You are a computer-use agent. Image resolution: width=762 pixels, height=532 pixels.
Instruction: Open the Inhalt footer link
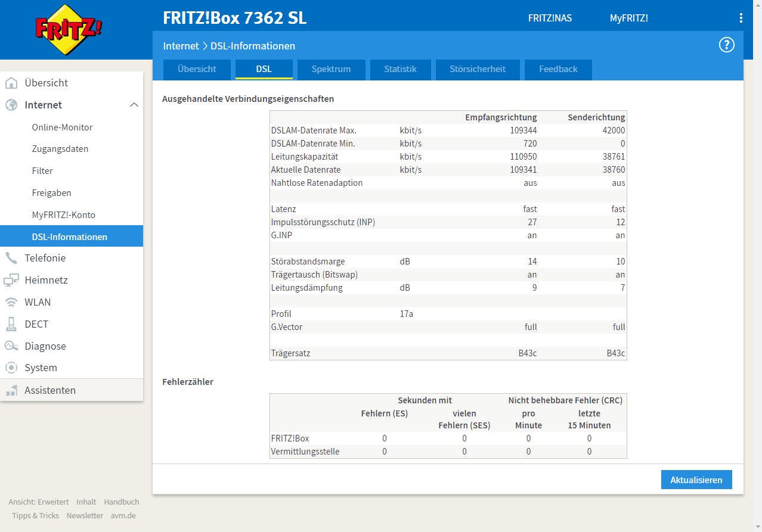86,502
